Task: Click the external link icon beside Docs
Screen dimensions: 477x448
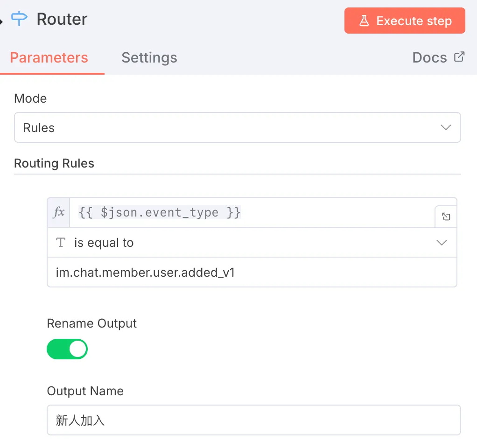Action: [459, 57]
